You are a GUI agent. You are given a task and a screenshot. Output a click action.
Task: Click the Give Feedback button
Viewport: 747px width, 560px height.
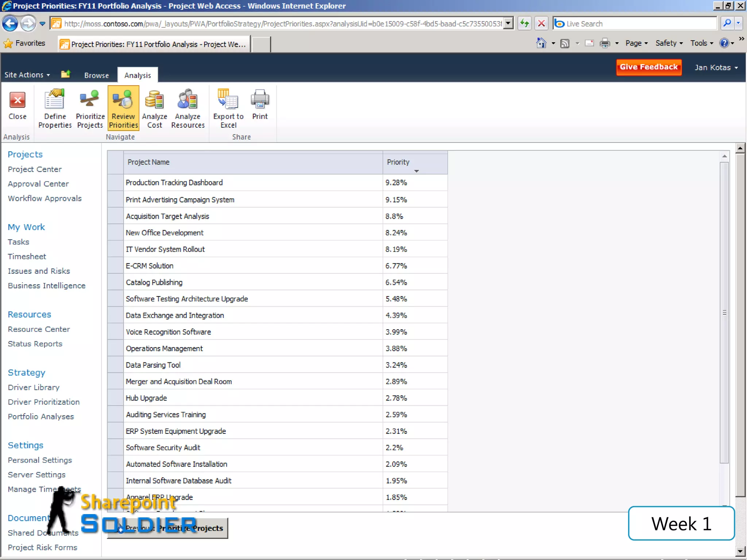click(x=649, y=67)
